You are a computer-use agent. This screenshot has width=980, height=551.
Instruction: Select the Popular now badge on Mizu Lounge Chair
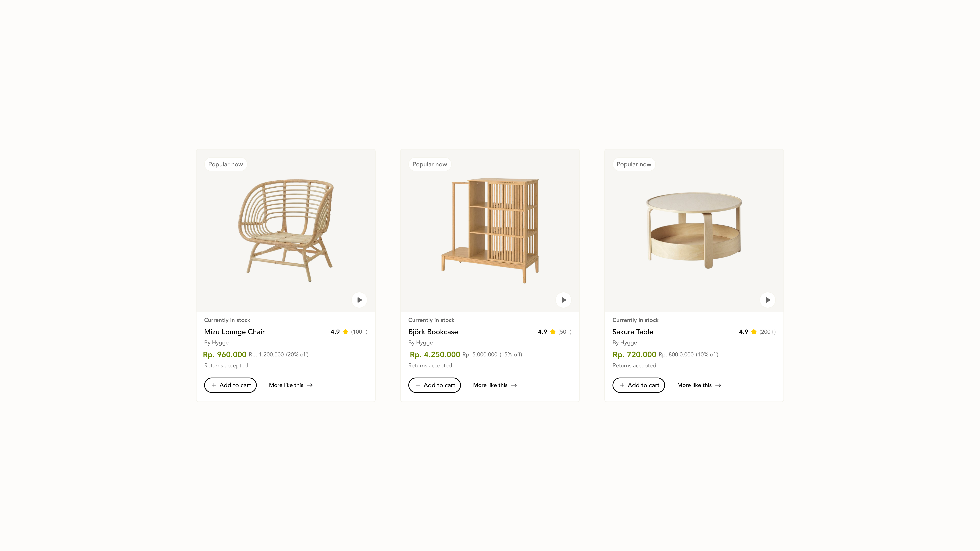coord(226,164)
